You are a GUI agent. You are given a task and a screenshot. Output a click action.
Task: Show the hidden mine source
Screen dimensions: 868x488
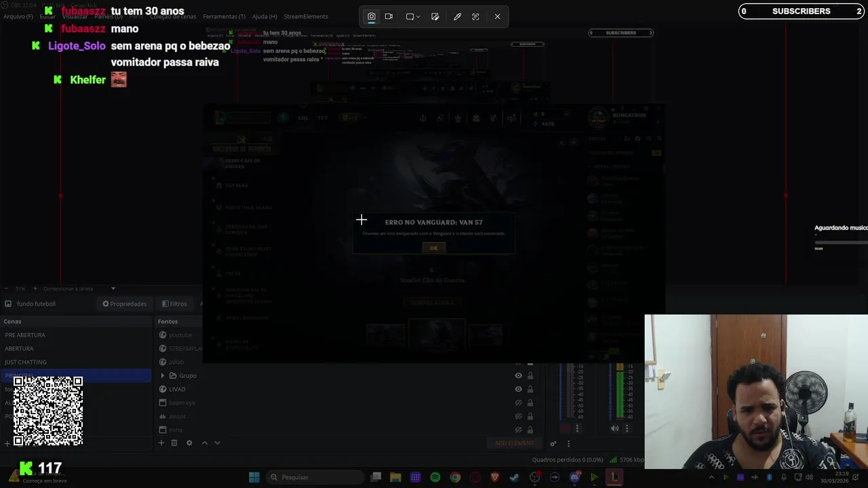point(518,430)
